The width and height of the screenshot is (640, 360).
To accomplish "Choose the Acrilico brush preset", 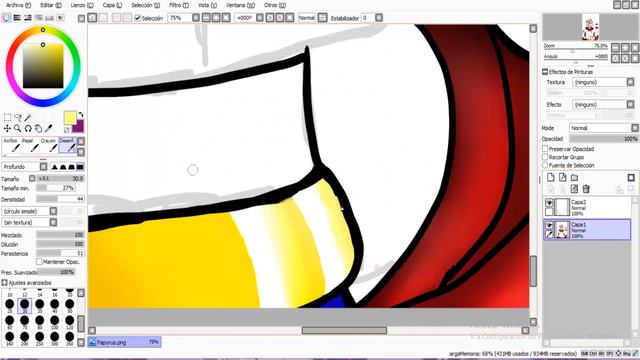I will pyautogui.click(x=11, y=145).
